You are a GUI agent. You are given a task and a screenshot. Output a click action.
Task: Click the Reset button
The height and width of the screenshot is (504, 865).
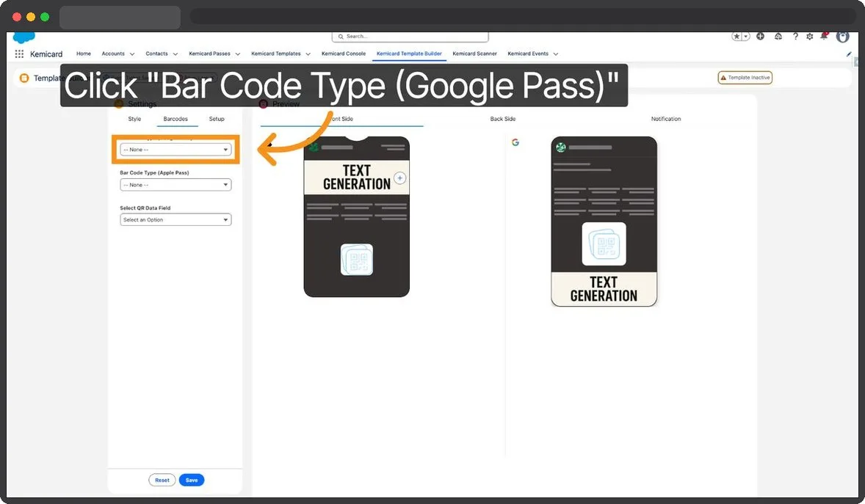pos(162,481)
